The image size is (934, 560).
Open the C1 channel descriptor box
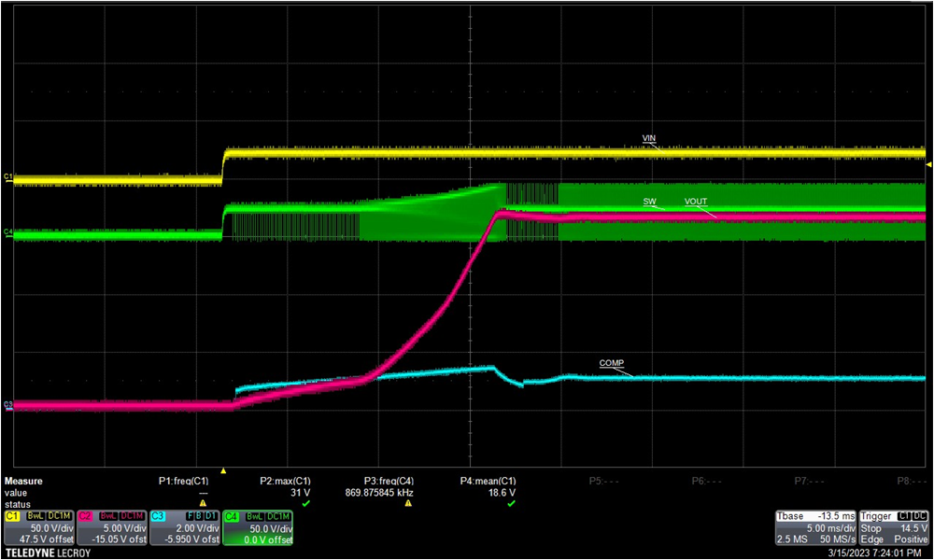38,527
